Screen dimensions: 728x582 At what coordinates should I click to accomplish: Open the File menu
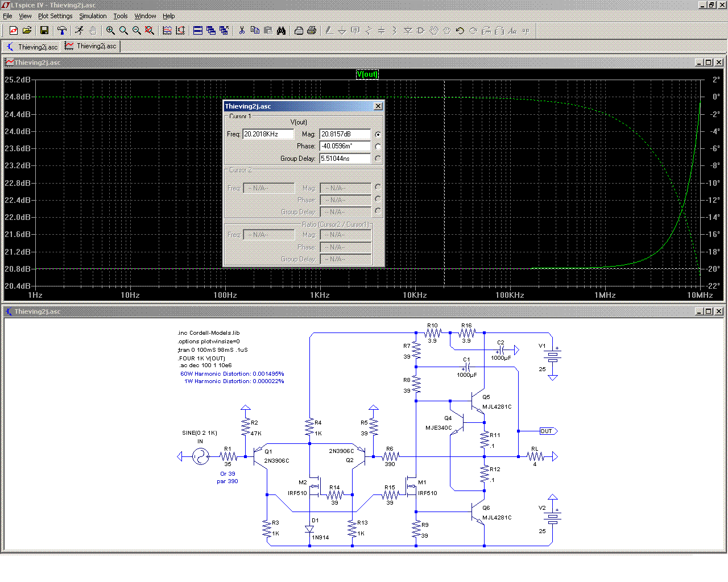tap(7, 16)
